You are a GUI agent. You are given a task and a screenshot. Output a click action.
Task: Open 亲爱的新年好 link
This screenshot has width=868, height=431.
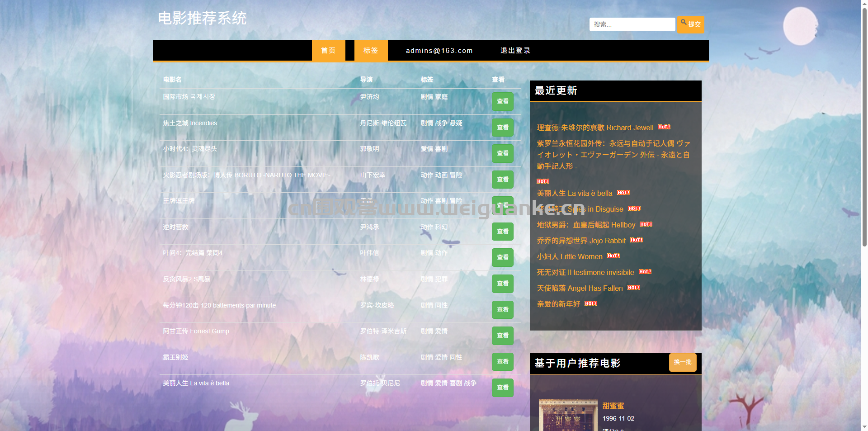tap(558, 304)
